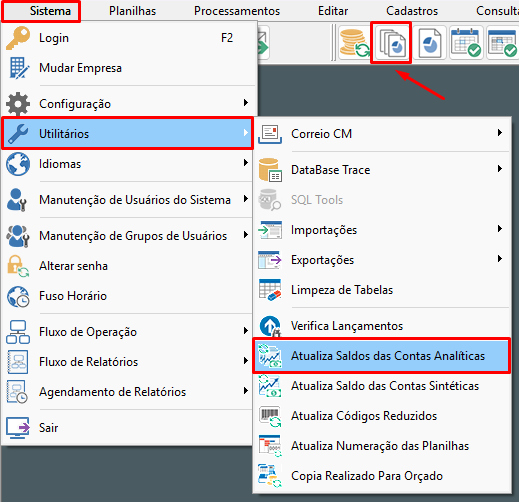Click the Atualiza Códigos Reduzidos barcode icon
Viewport: 519px width, 502px height.
(x=270, y=416)
